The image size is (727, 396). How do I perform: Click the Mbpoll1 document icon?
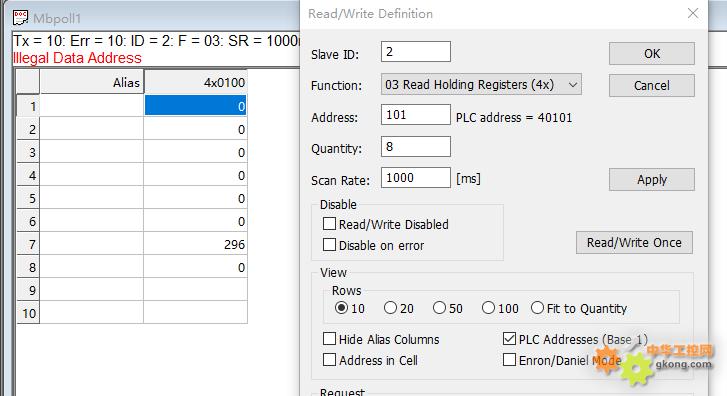click(20, 18)
